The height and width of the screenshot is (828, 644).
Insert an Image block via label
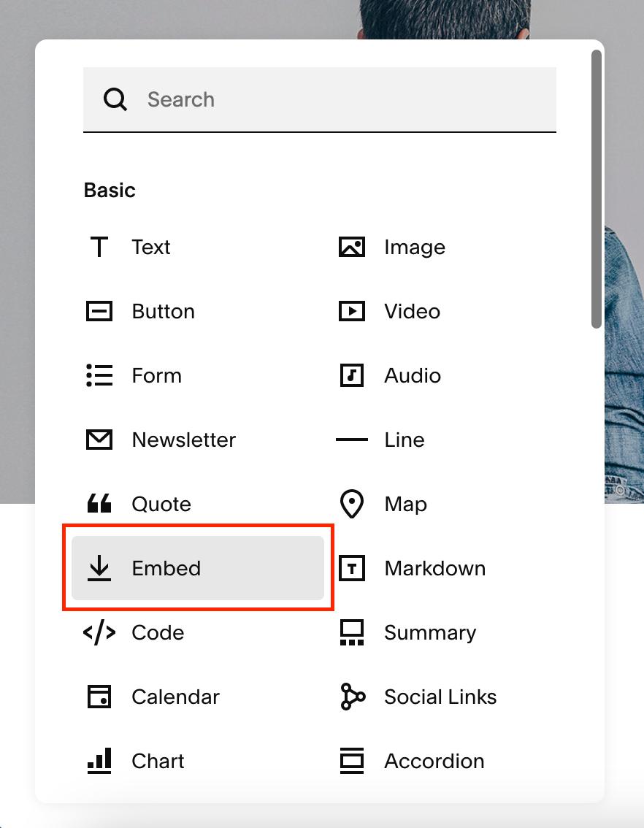tap(415, 247)
